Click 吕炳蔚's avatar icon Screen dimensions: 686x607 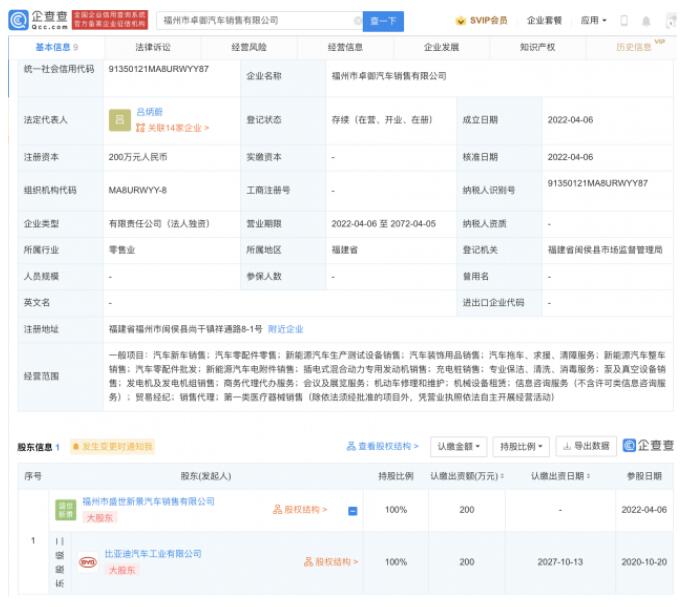[x=120, y=120]
